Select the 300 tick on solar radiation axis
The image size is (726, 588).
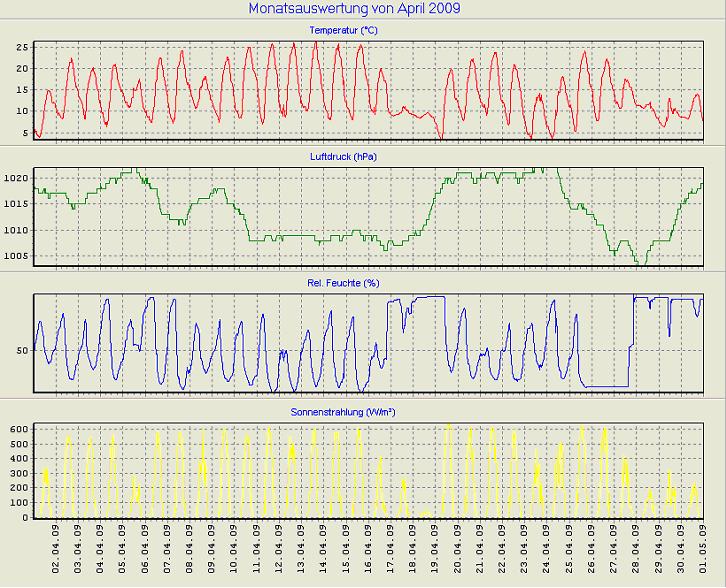(17, 473)
